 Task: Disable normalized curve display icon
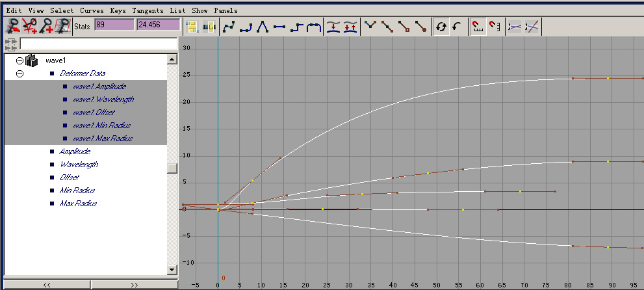click(x=532, y=27)
